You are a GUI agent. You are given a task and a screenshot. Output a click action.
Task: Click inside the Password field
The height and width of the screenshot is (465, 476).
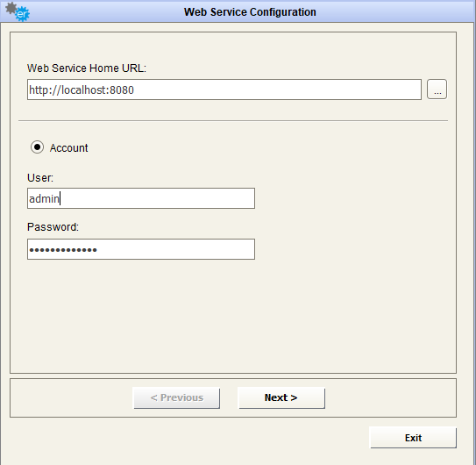(x=141, y=249)
